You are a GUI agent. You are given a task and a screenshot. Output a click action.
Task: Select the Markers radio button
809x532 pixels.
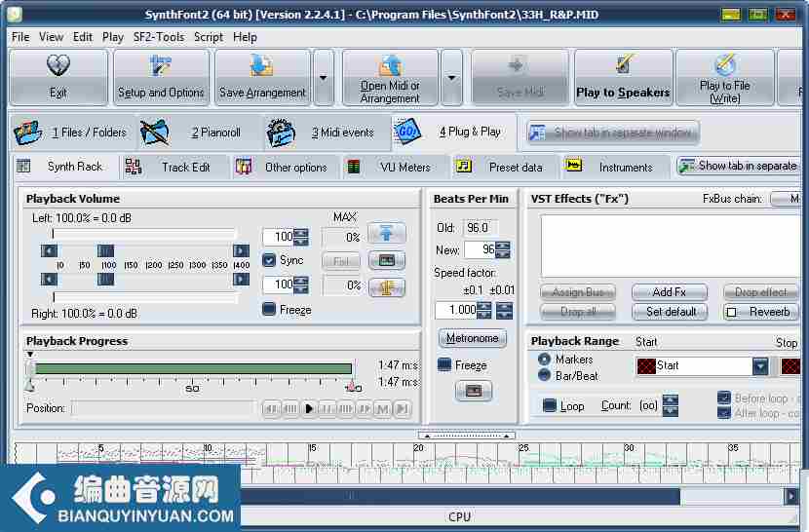(x=544, y=359)
